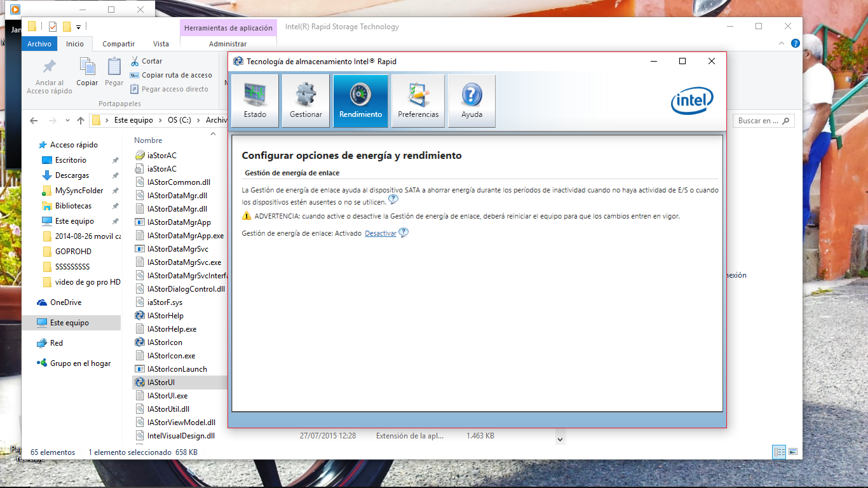The width and height of the screenshot is (868, 488).
Task: Click Copiar ruta de acceso
Action: click(172, 75)
